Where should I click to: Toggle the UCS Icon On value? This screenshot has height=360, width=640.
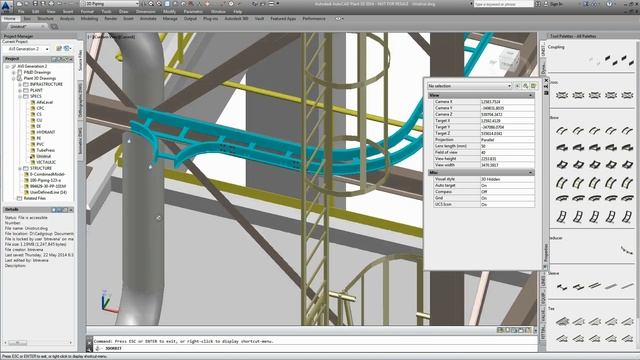507,204
